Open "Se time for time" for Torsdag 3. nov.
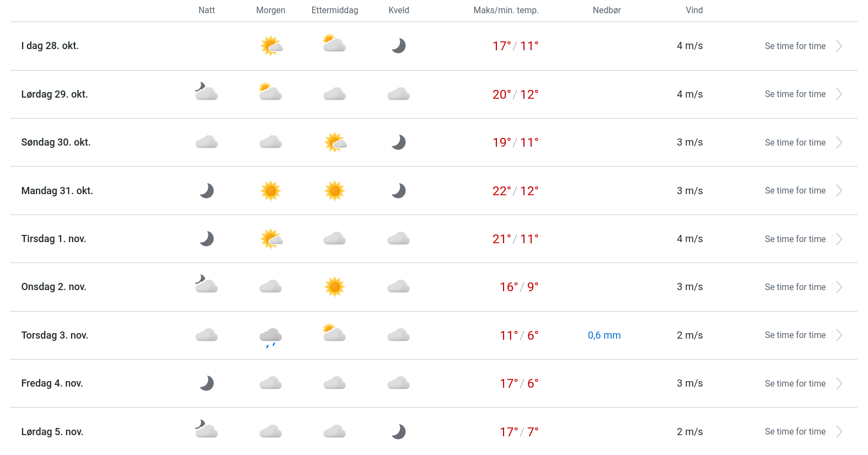This screenshot has height=455, width=868. coord(795,335)
